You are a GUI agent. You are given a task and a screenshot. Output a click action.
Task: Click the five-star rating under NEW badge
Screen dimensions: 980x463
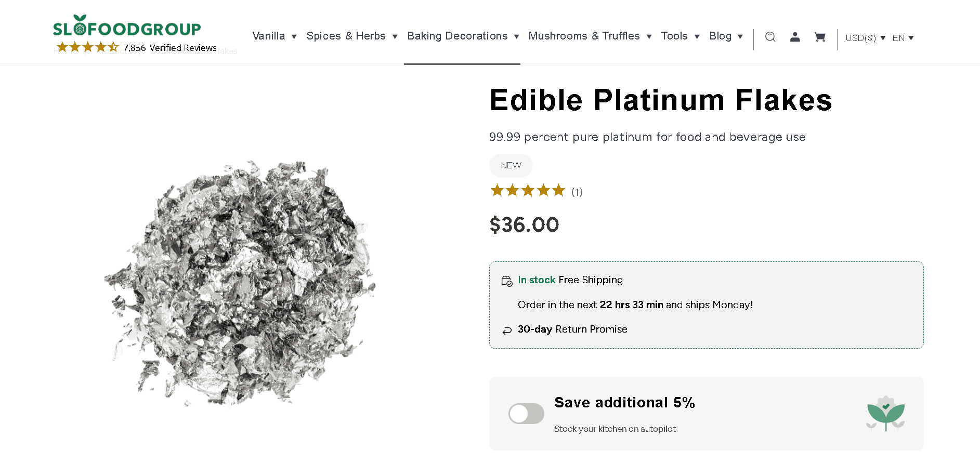[527, 190]
